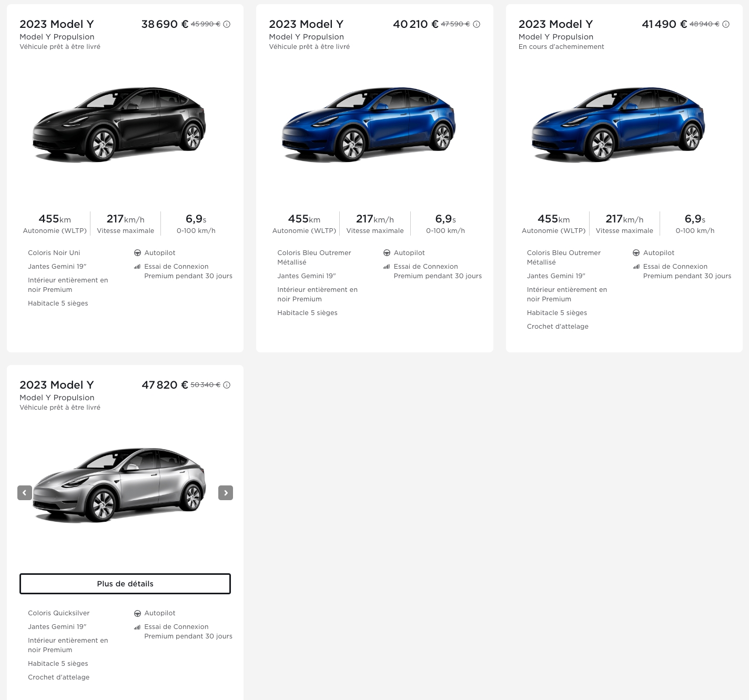The width and height of the screenshot is (749, 700).
Task: Click the 47 820 € price on Quicksilver card
Action: pyautogui.click(x=165, y=385)
